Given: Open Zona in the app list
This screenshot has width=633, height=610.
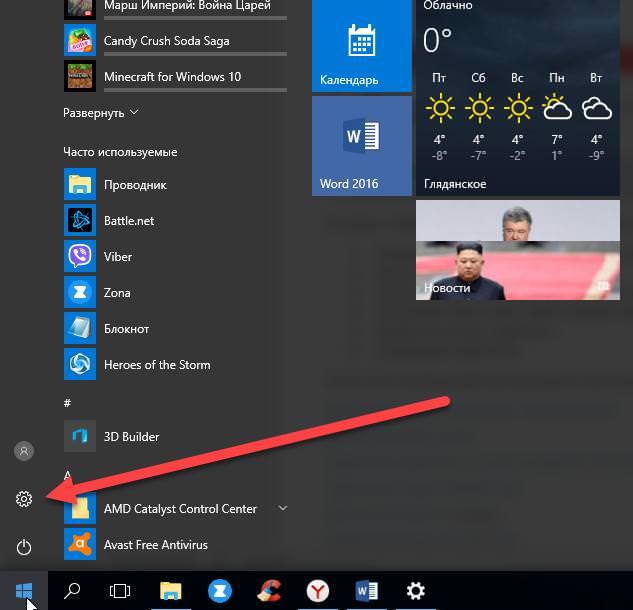Looking at the screenshot, I should coord(175,292).
